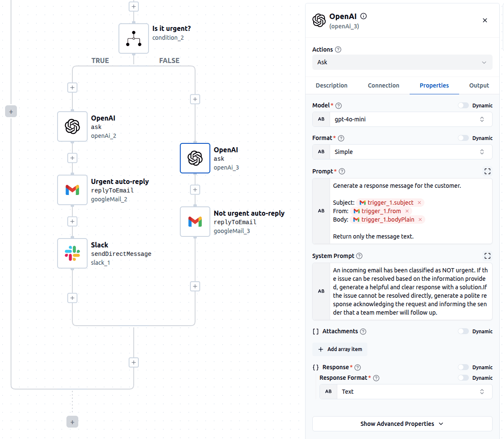
Task: Select the 'Is it urgent?' condition node icon
Action: 134,38
